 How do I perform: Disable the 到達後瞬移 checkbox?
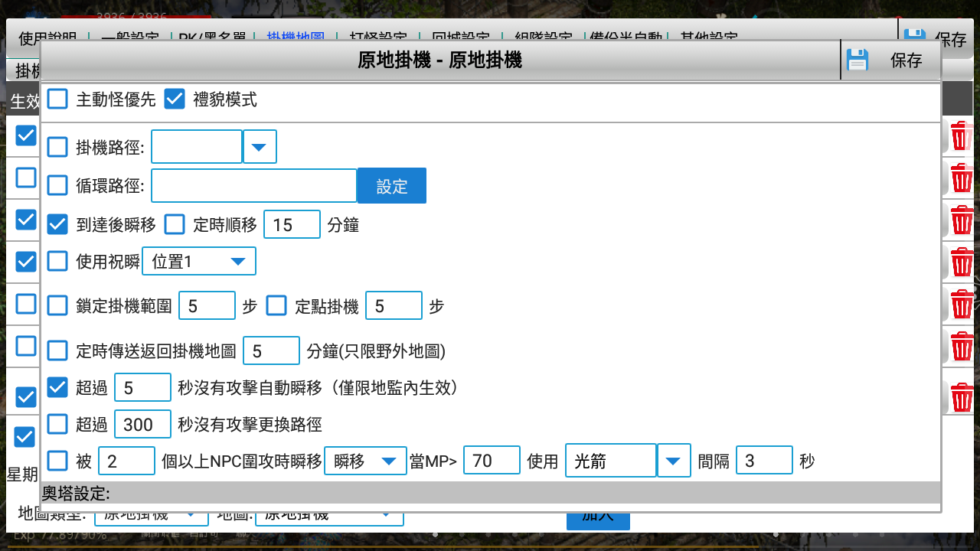(x=57, y=223)
